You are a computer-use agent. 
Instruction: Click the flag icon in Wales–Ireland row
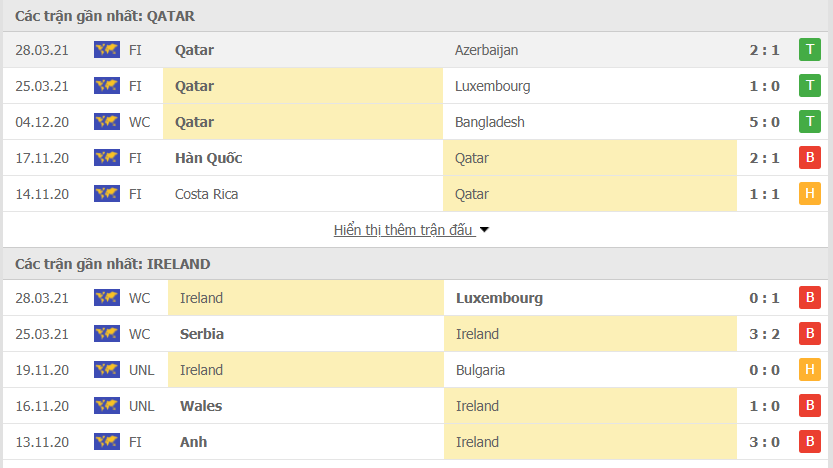107,406
